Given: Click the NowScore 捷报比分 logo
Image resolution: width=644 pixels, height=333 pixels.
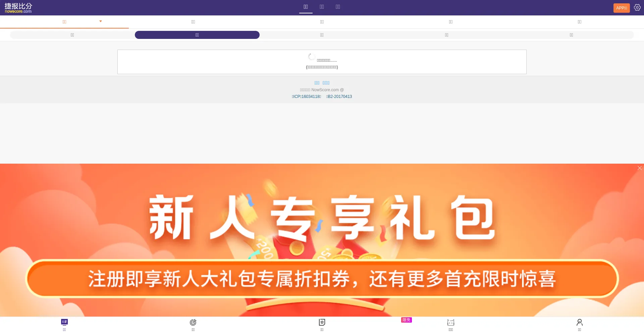Looking at the screenshot, I should click(17, 7).
